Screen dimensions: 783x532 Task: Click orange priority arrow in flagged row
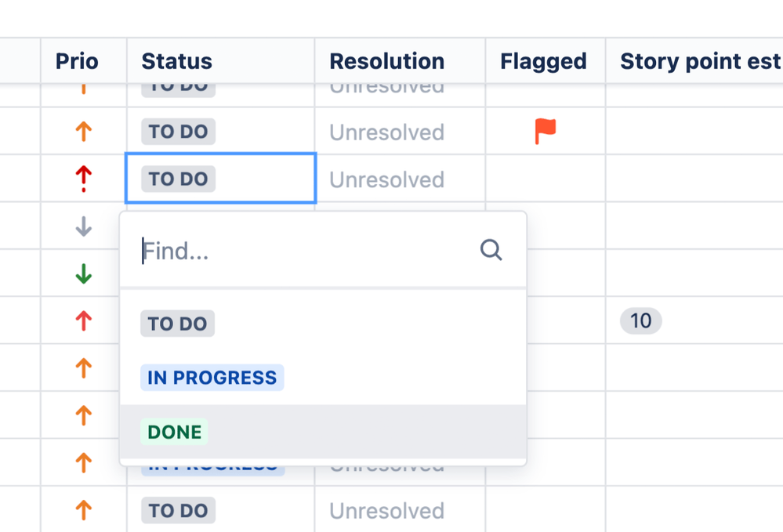pyautogui.click(x=84, y=132)
